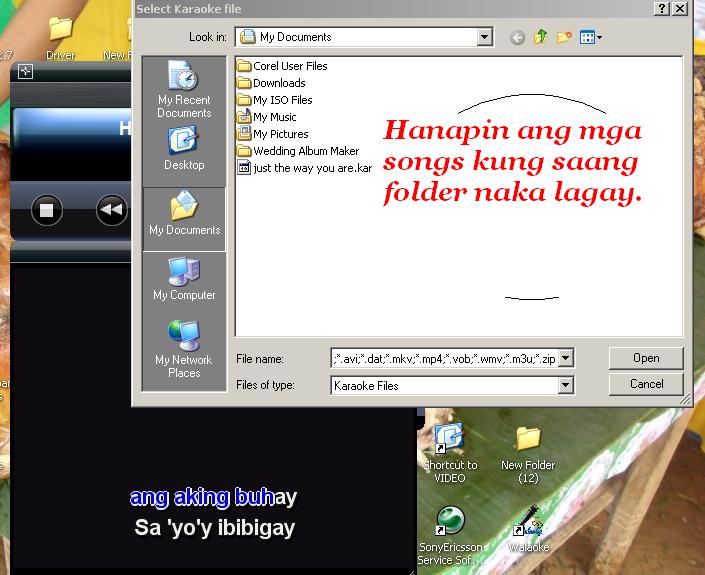
Task: Select the Wedding Album Maker folder
Action: (x=298, y=151)
